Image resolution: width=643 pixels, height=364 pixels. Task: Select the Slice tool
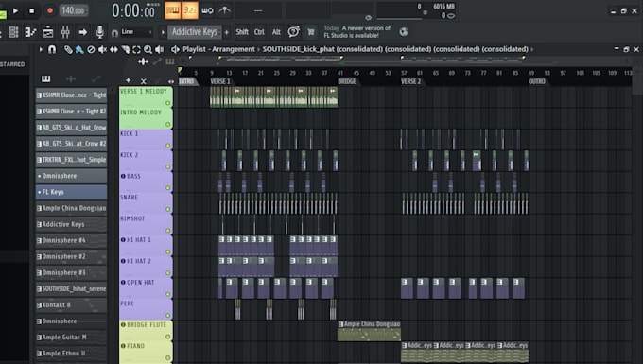tap(125, 49)
